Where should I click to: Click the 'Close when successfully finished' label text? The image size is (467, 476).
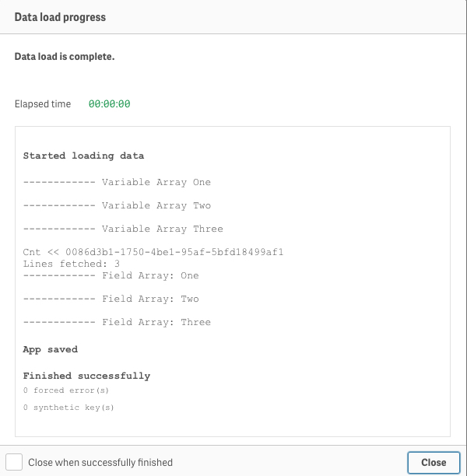click(100, 462)
